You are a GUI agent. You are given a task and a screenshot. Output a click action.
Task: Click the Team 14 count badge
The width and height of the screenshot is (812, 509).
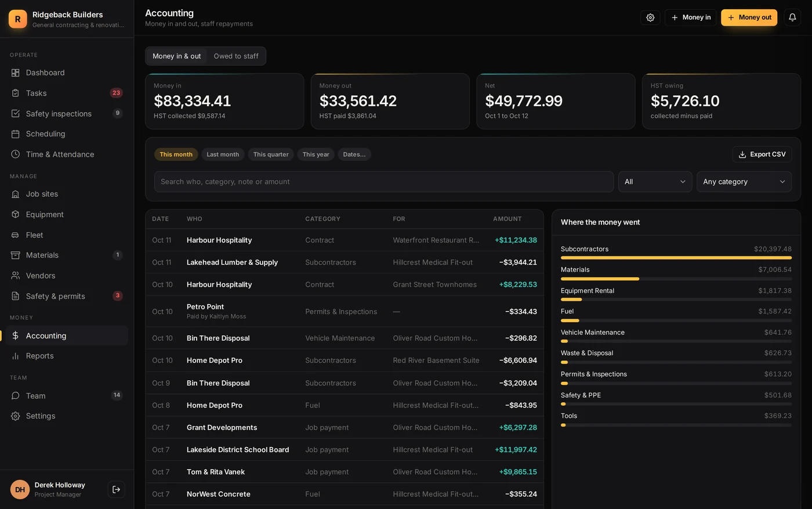point(117,395)
